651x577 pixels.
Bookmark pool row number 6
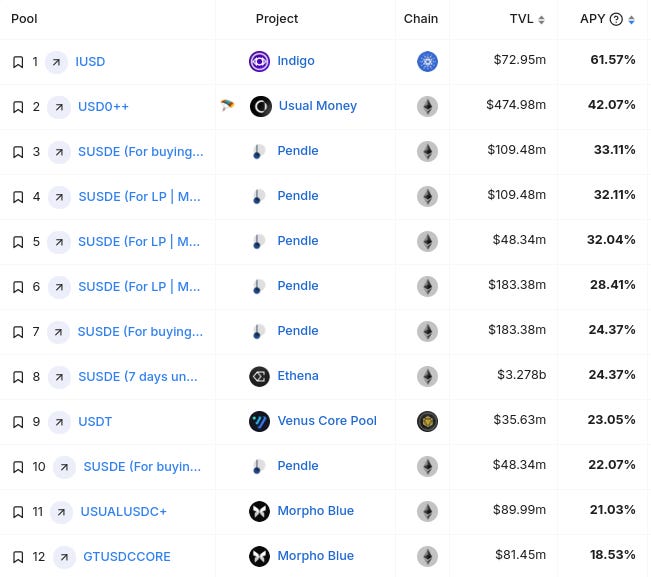pyautogui.click(x=18, y=287)
